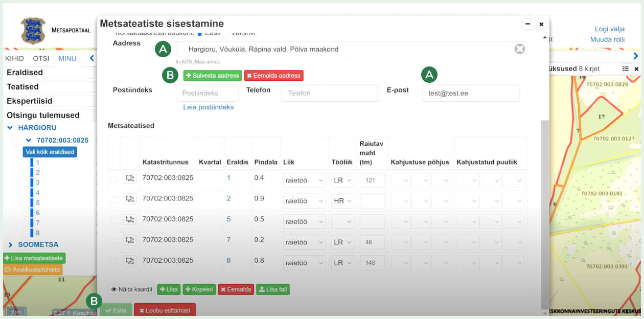Focus the Telefon input field
644x319 pixels.
330,93
